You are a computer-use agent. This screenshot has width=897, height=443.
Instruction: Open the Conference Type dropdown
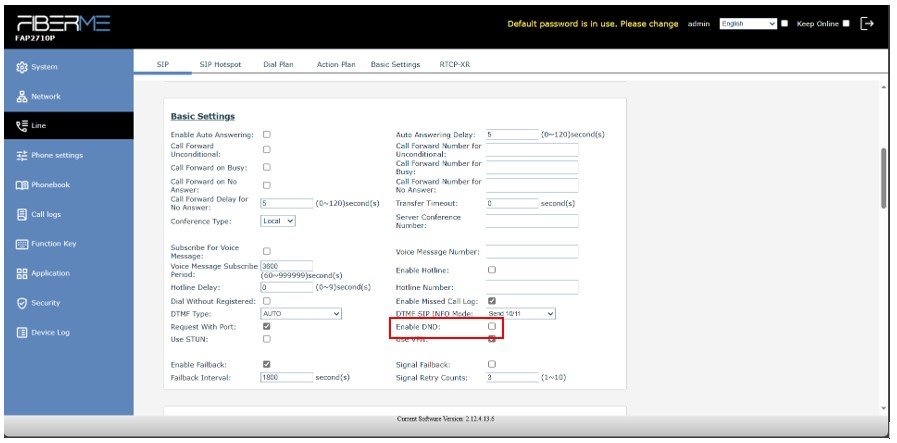(x=278, y=221)
